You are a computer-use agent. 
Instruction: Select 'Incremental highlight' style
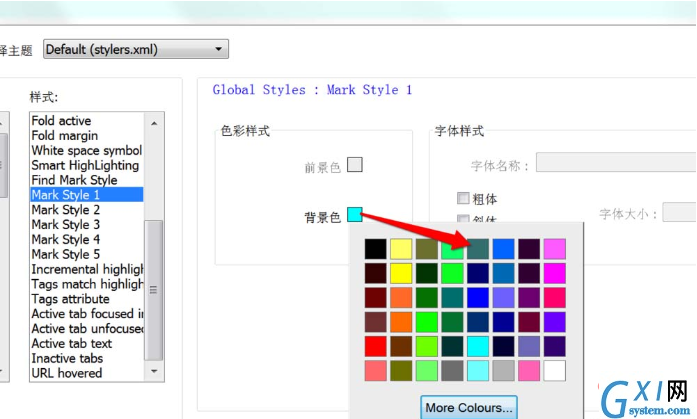pyautogui.click(x=87, y=269)
